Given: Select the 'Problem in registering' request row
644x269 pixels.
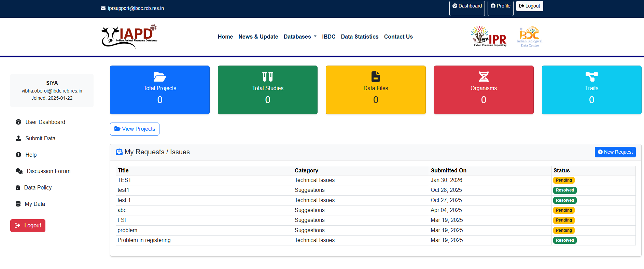Looking at the screenshot, I should point(144,240).
